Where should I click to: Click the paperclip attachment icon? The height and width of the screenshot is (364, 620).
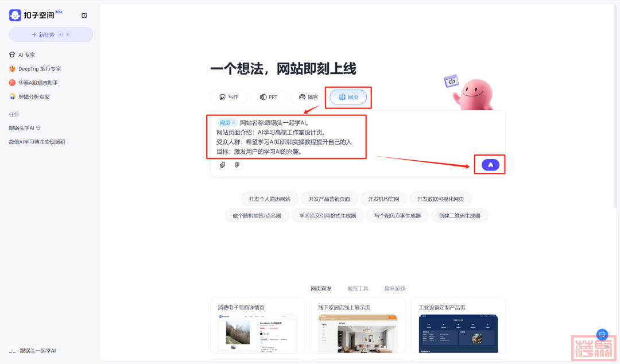tap(222, 165)
